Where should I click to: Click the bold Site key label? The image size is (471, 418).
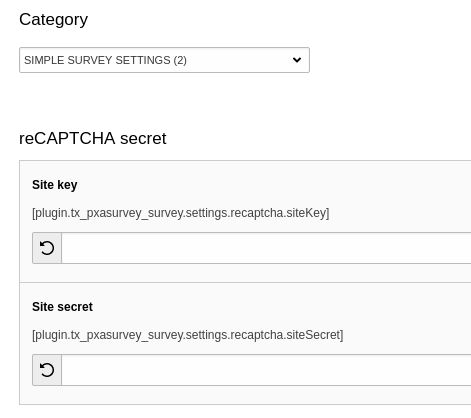click(55, 185)
